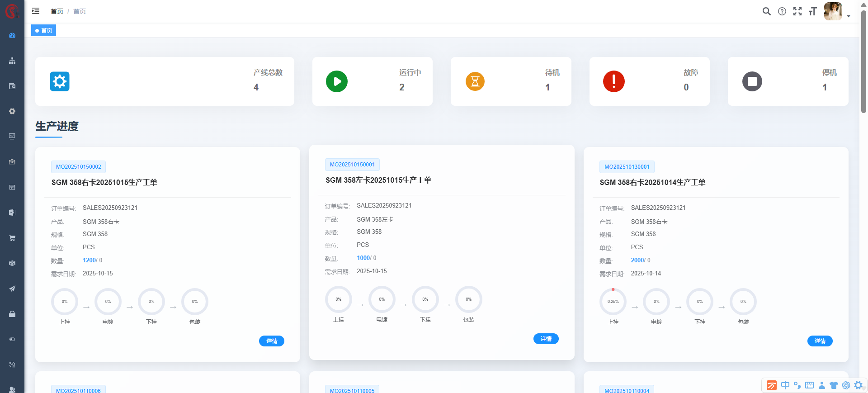
Task: Click work order tag MO202510130001
Action: (x=627, y=167)
